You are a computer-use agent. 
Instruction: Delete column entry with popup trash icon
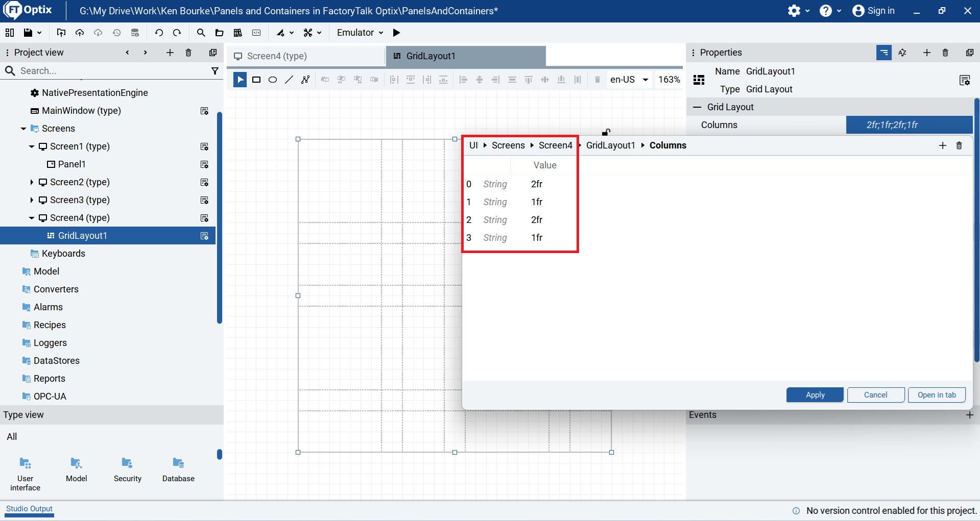[x=959, y=145]
